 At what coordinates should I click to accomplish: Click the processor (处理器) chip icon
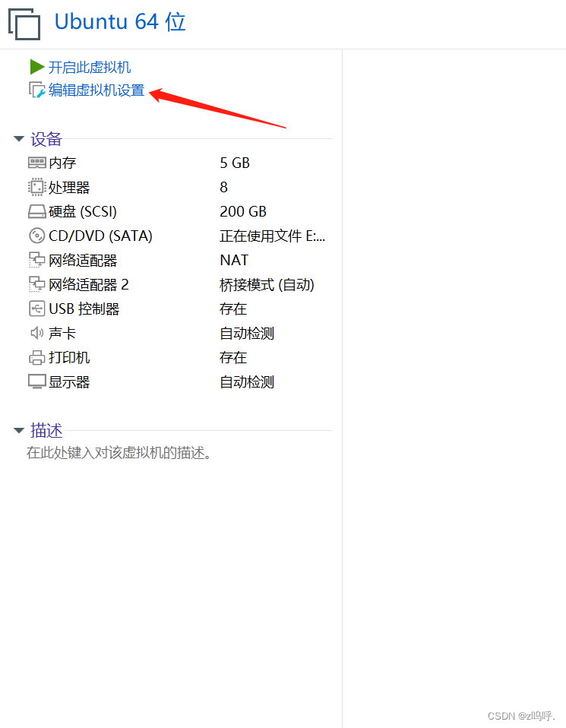pyautogui.click(x=37, y=187)
